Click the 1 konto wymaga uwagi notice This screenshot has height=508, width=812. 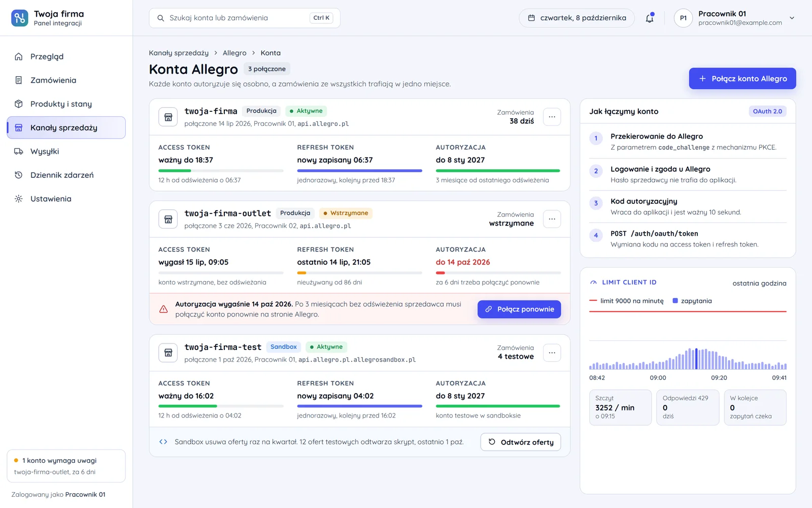66,466
